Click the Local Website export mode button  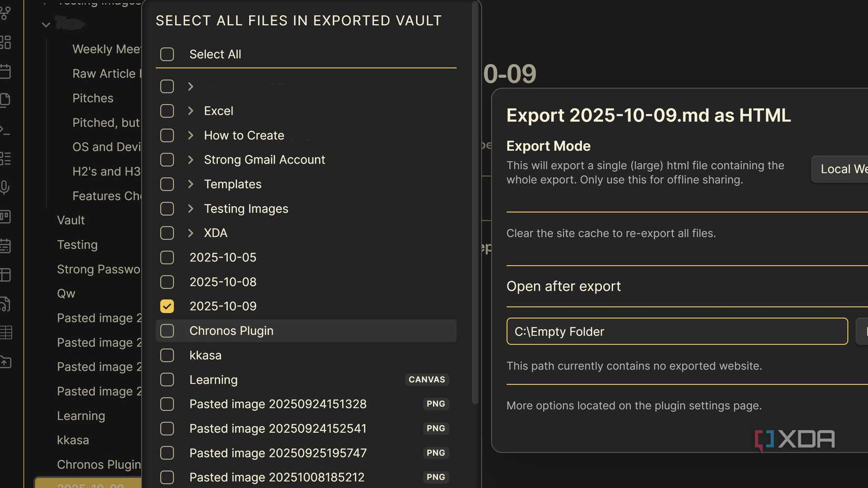point(841,169)
